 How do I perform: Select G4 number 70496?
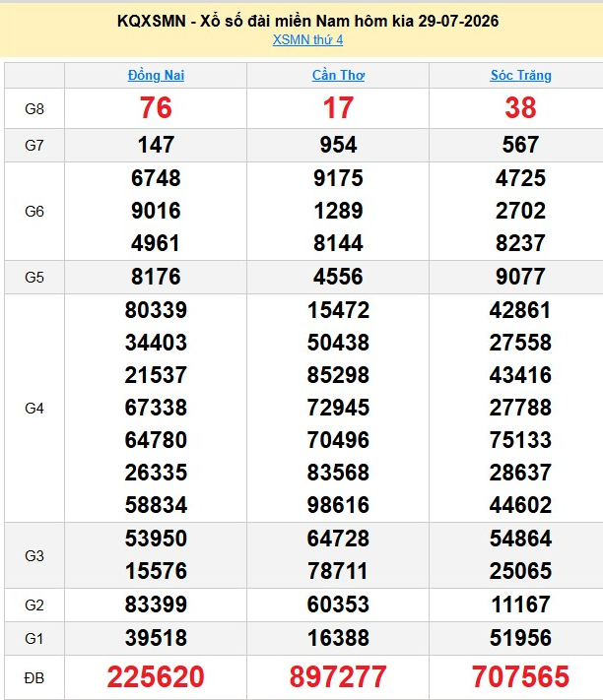[x=338, y=440]
